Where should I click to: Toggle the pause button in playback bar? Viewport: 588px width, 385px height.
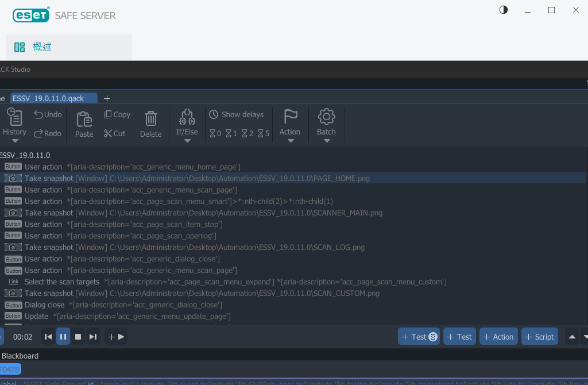pyautogui.click(x=63, y=337)
